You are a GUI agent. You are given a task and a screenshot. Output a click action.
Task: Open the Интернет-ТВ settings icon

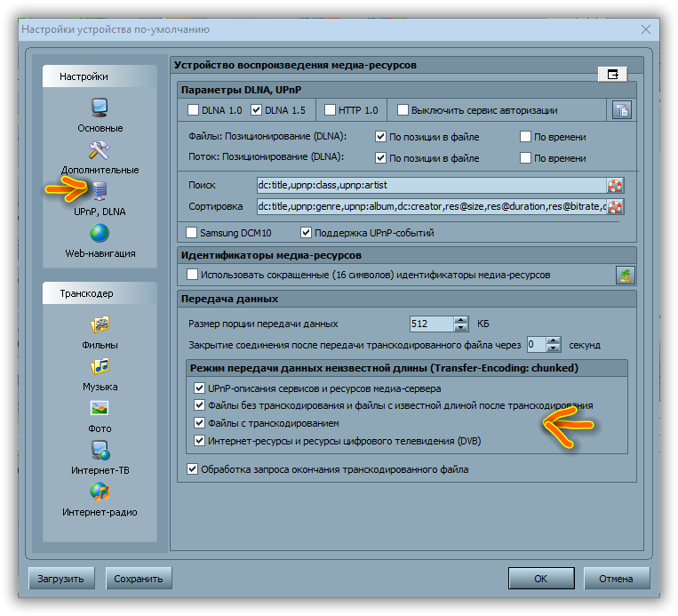100,450
